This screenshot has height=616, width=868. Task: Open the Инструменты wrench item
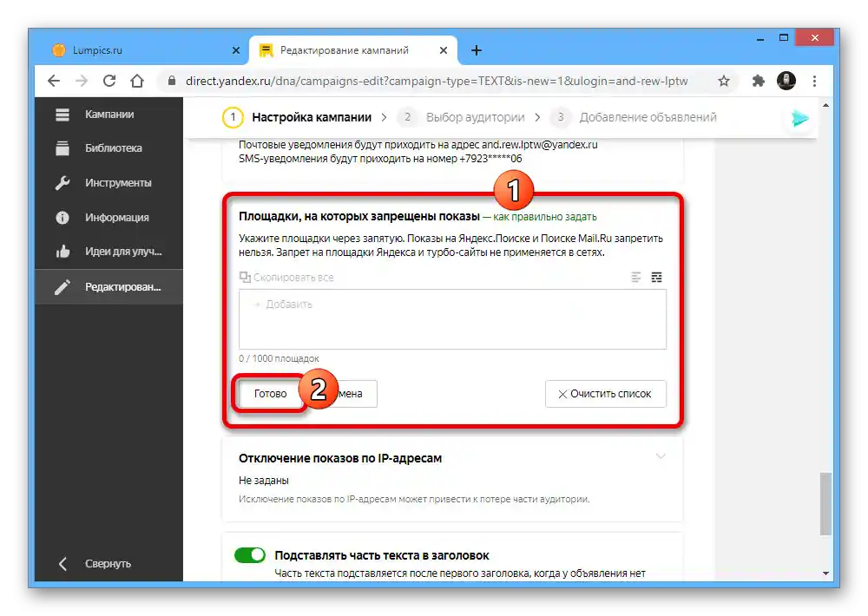(x=108, y=183)
